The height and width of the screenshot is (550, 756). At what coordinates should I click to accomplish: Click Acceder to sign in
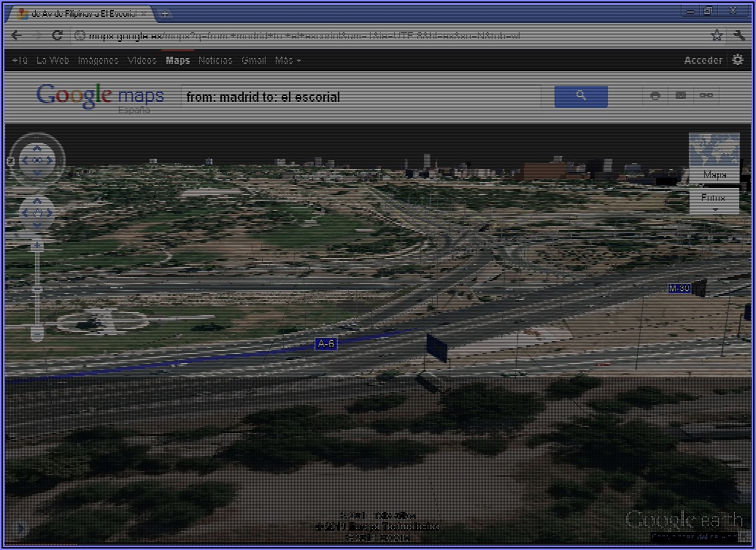703,61
